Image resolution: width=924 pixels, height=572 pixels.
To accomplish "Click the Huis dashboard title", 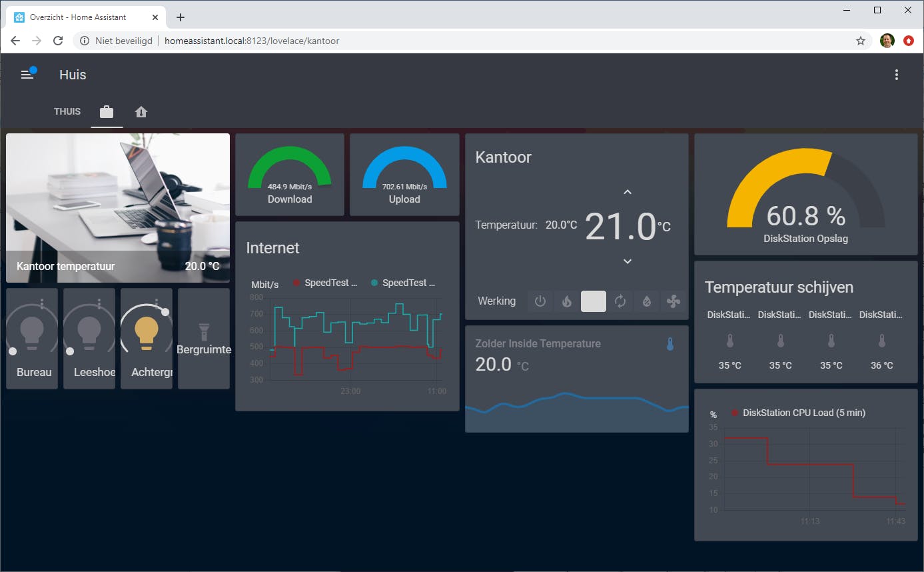I will 73,75.
